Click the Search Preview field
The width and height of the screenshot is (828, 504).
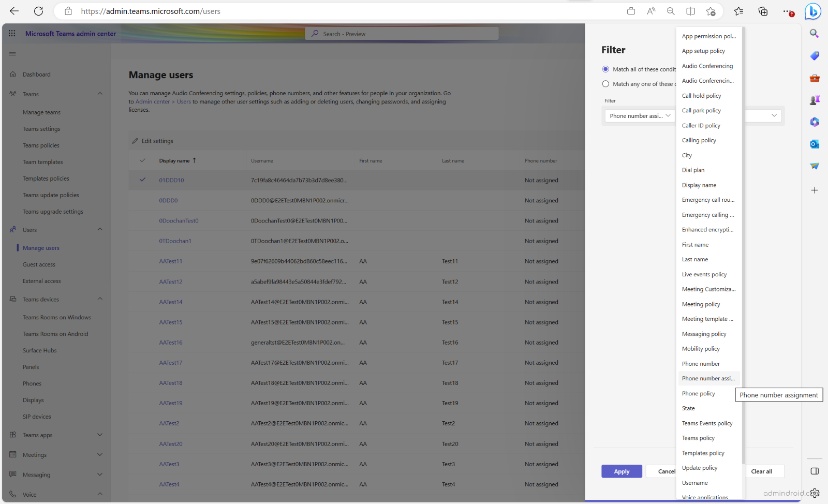(402, 33)
